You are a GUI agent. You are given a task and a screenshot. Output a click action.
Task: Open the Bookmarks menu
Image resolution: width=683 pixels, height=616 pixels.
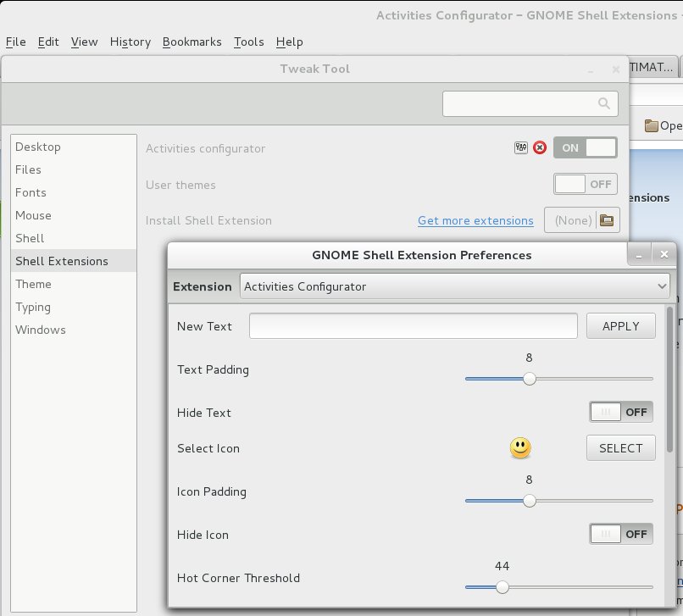[x=192, y=42]
